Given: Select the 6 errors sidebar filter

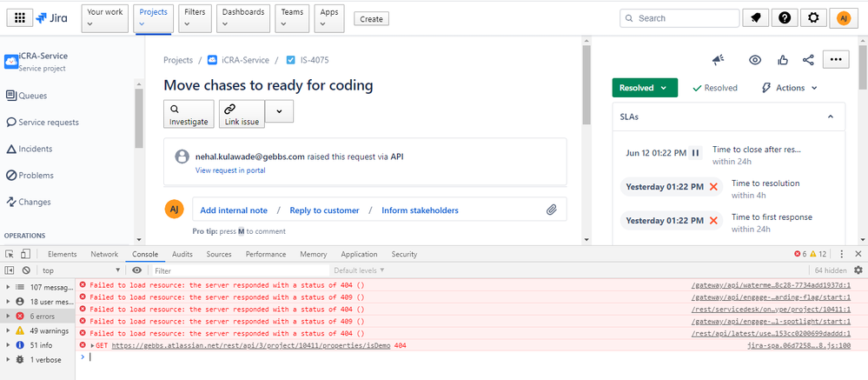Looking at the screenshot, I should [x=37, y=316].
